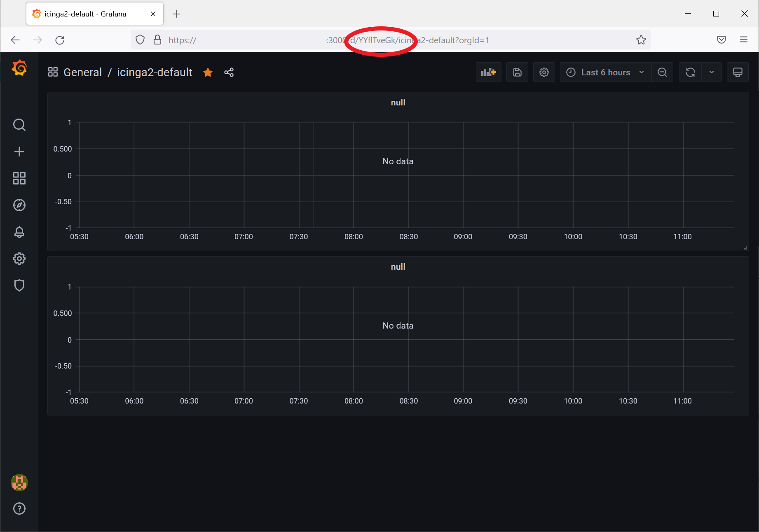Open the Firefox hamburger menu
Screen dimensions: 759x532
tap(744, 40)
